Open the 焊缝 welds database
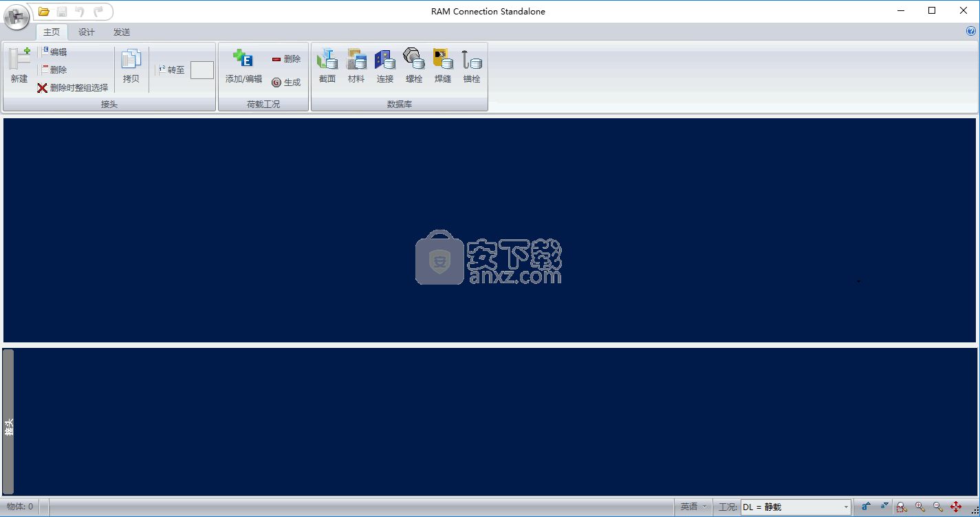980x517 pixels. tap(443, 66)
